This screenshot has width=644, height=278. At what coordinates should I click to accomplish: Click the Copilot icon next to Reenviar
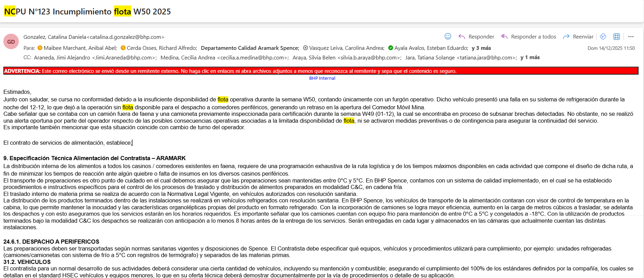click(x=603, y=37)
